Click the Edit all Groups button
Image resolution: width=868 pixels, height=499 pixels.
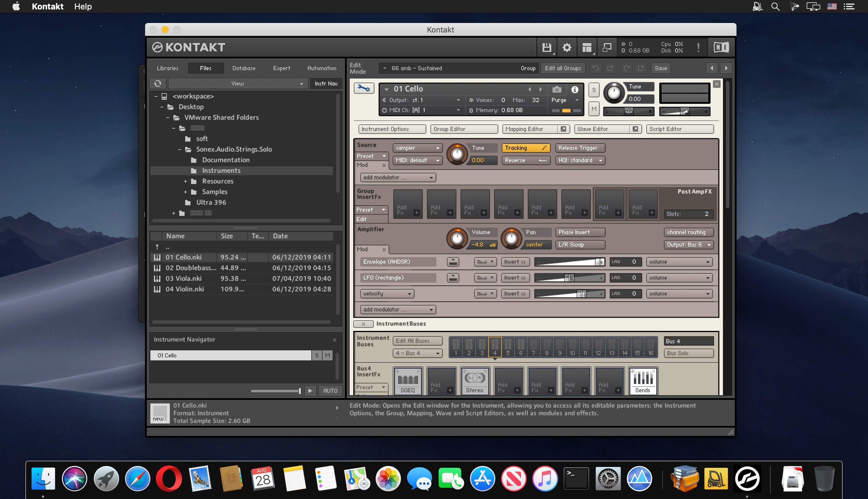563,68
